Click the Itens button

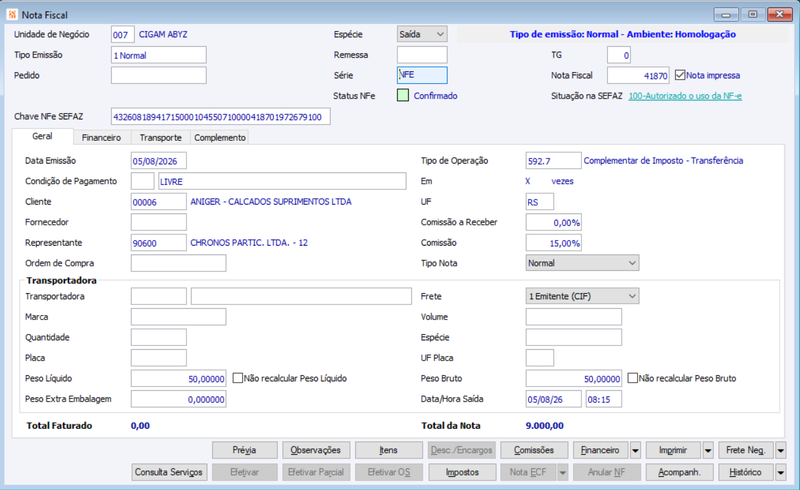389,450
